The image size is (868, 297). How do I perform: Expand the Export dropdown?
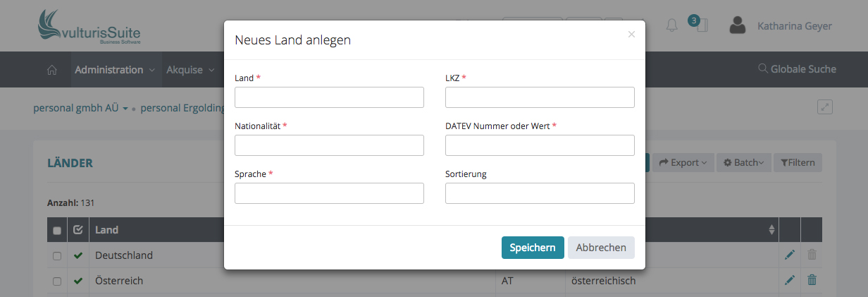[683, 163]
